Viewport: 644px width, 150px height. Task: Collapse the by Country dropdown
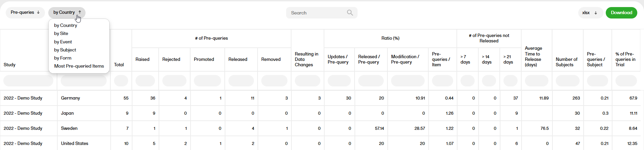pos(67,12)
